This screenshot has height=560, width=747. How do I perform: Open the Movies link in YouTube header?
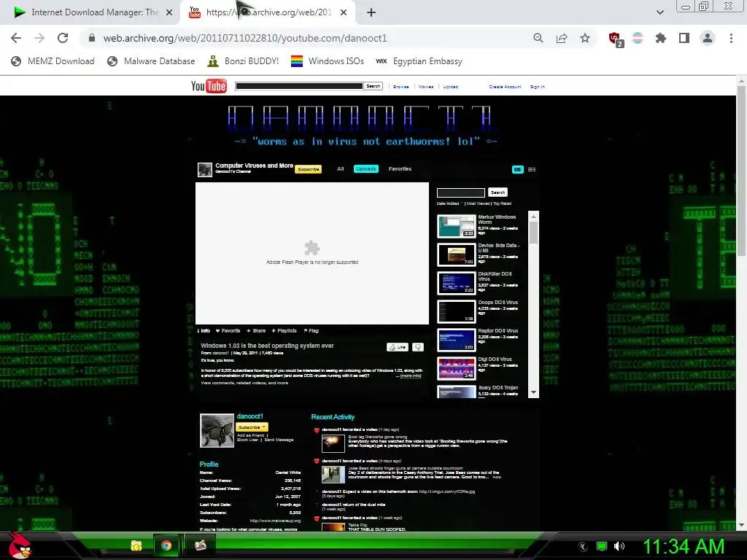coord(426,87)
